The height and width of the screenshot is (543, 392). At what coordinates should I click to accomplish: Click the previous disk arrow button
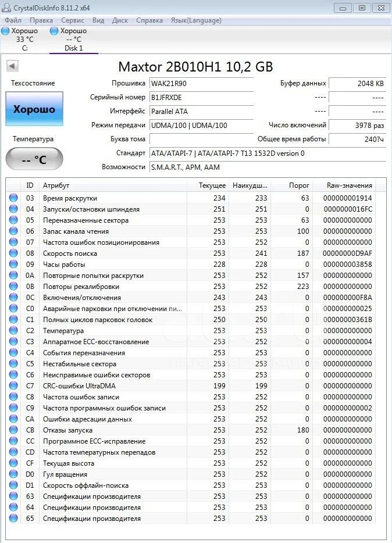[12, 66]
